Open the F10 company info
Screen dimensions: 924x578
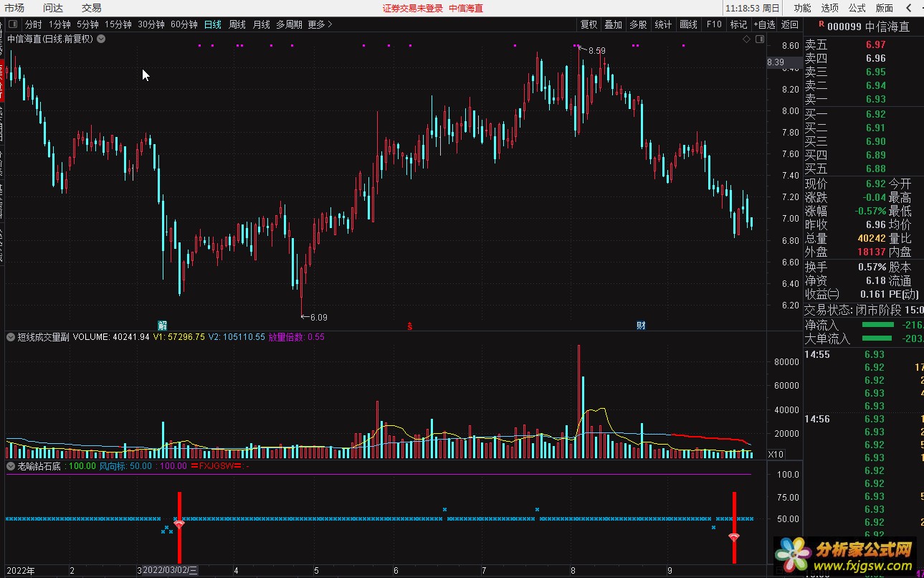pos(714,24)
